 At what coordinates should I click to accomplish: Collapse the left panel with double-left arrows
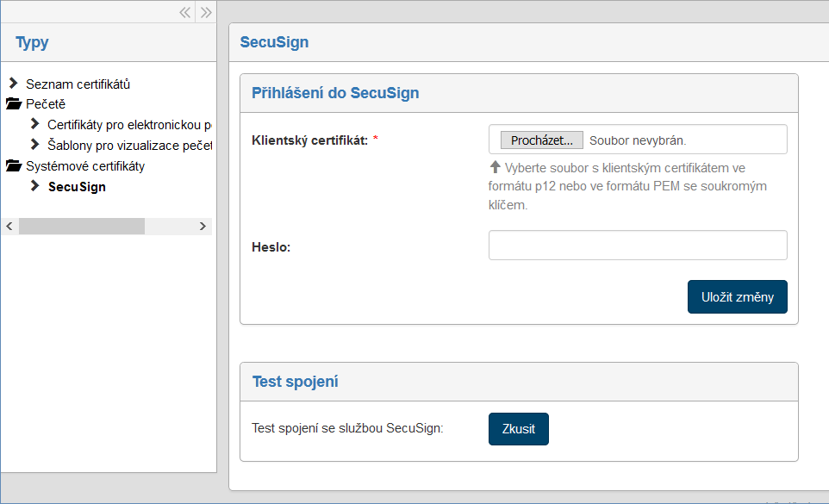(184, 12)
